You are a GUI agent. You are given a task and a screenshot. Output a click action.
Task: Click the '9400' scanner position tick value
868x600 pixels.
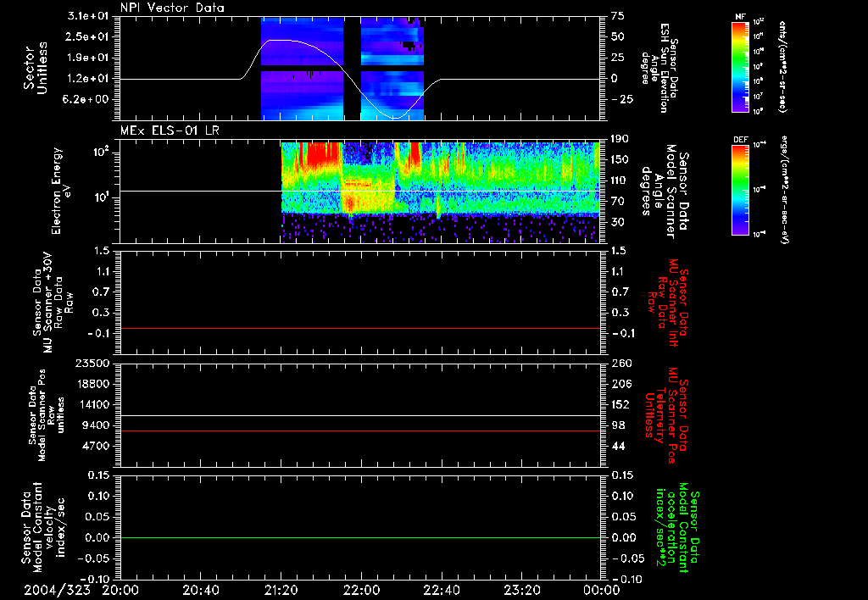click(x=95, y=425)
